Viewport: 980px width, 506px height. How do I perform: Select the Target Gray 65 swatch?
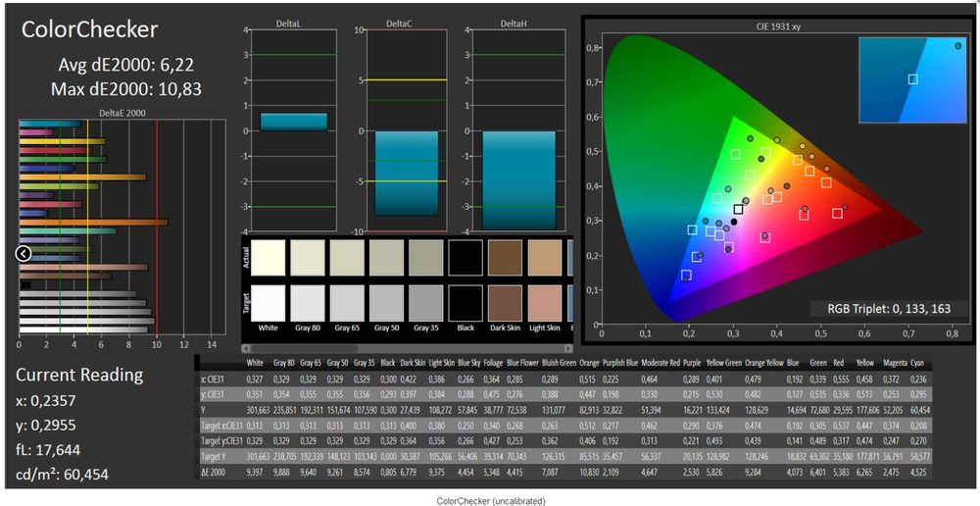coord(347,303)
